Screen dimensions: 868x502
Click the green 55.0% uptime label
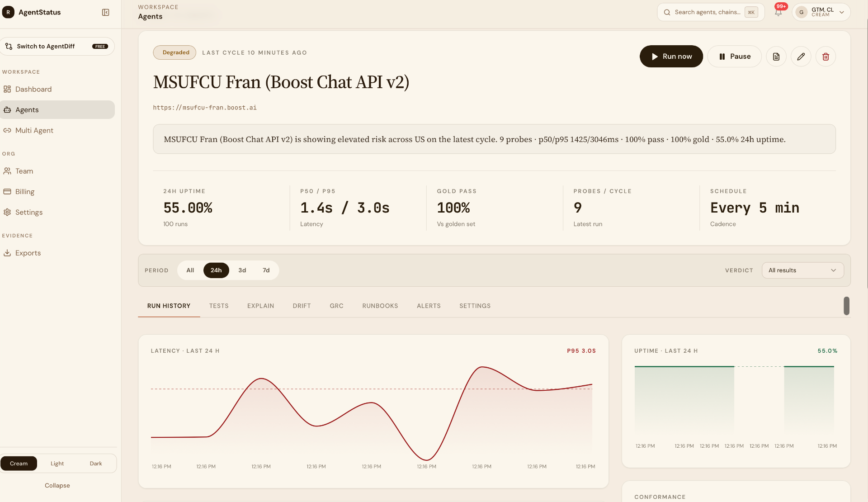pos(827,351)
